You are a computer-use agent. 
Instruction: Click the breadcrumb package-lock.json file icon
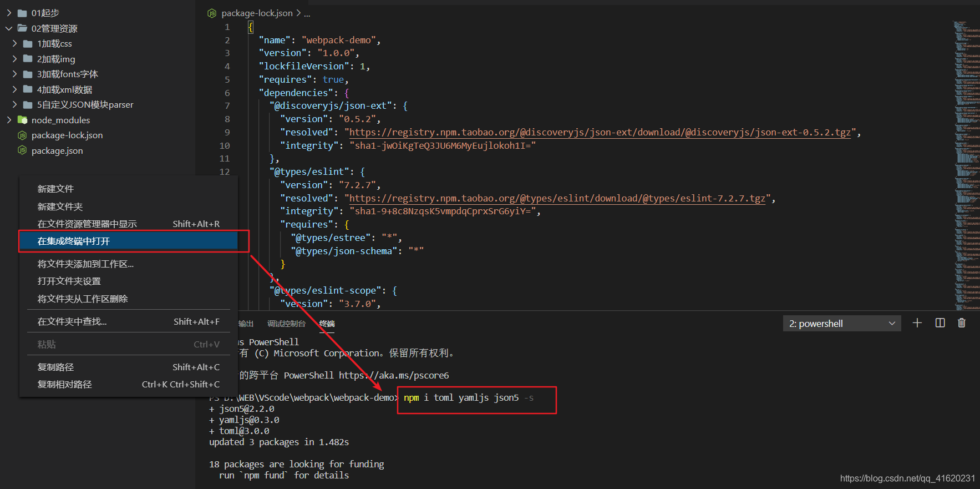(x=212, y=13)
